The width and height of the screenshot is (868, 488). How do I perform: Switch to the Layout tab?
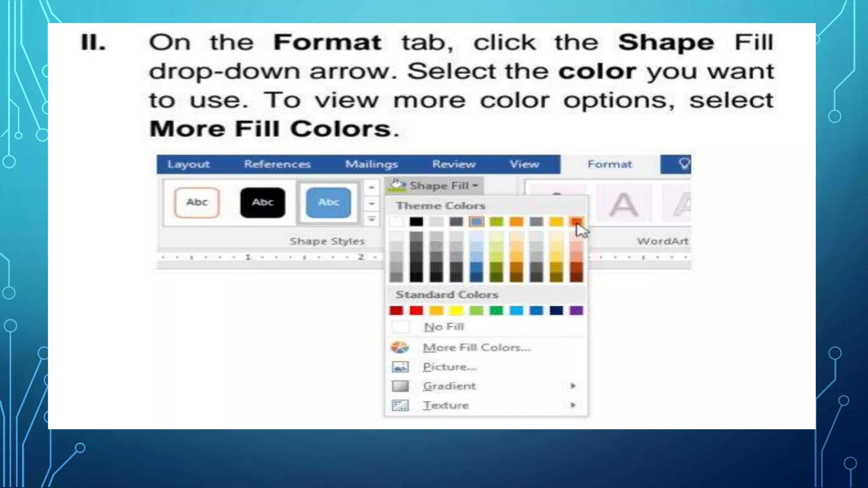[188, 164]
